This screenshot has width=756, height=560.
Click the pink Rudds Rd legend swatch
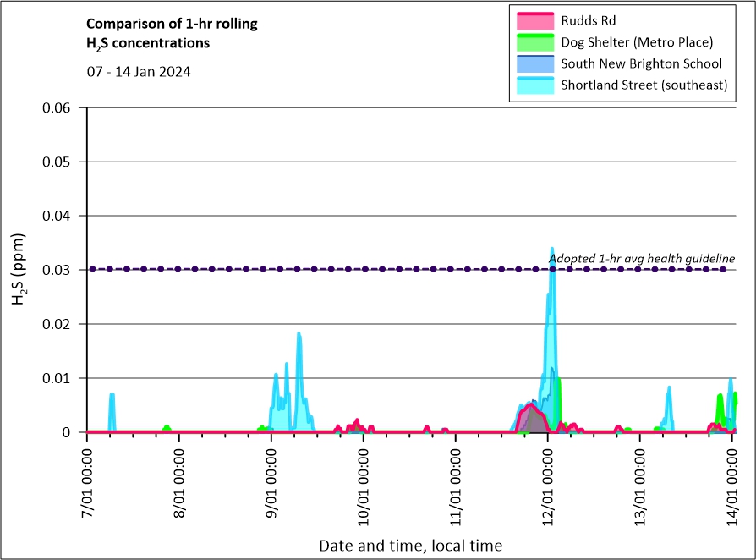[x=534, y=20]
